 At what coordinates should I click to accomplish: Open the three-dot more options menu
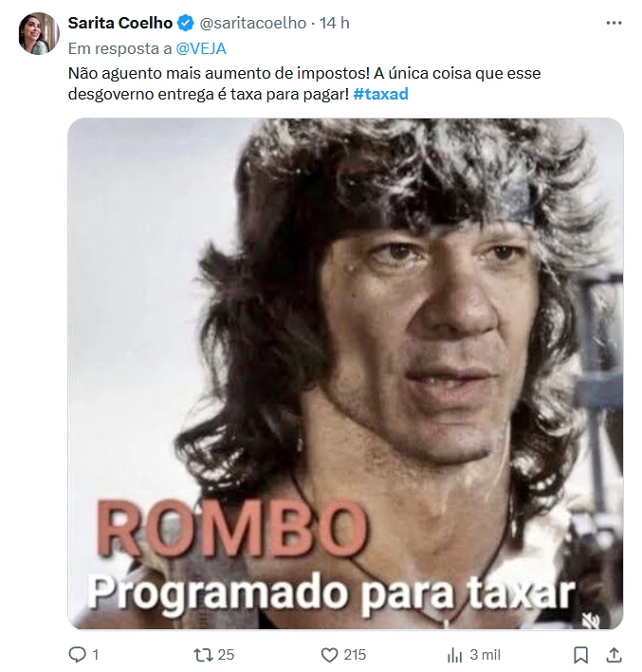point(614,23)
